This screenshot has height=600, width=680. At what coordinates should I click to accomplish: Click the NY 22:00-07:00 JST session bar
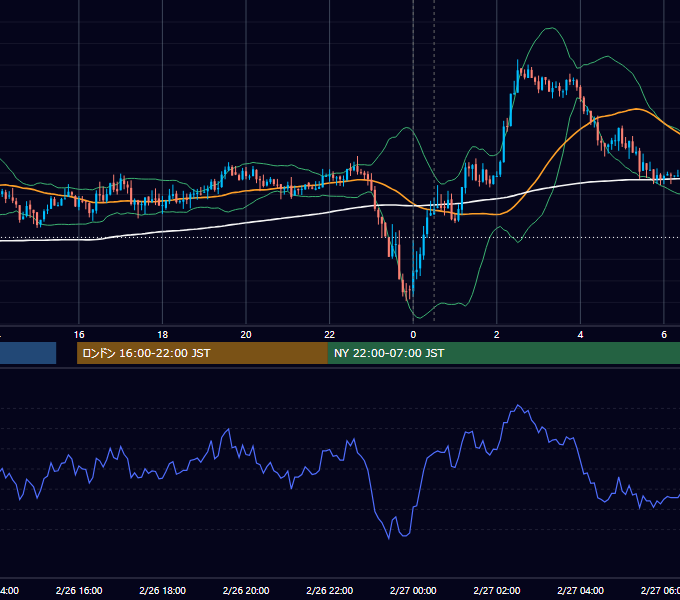[503, 353]
